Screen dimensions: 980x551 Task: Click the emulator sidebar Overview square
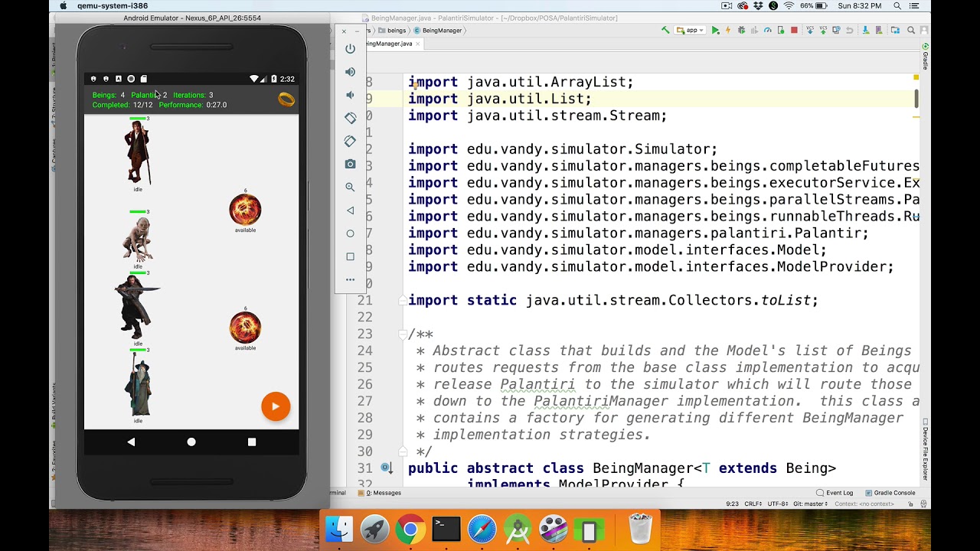tap(350, 256)
